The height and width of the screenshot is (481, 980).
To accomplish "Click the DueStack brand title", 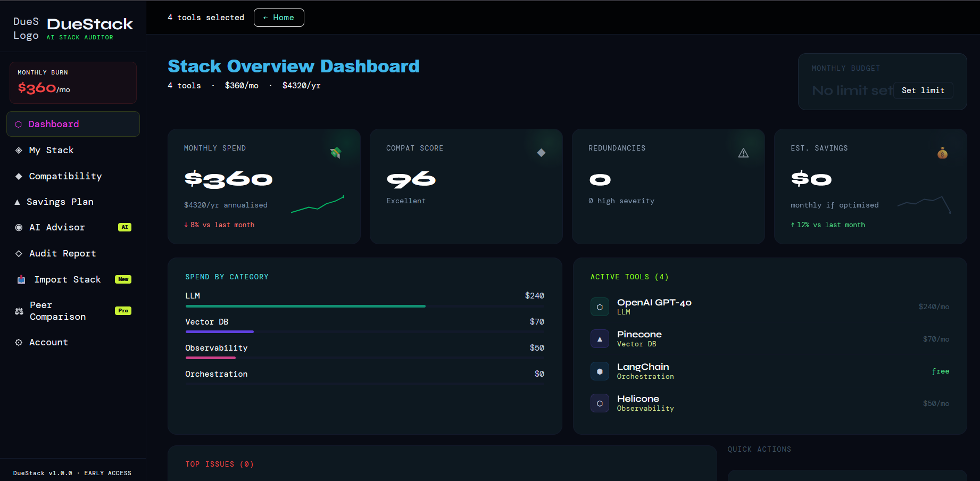I will pyautogui.click(x=90, y=24).
